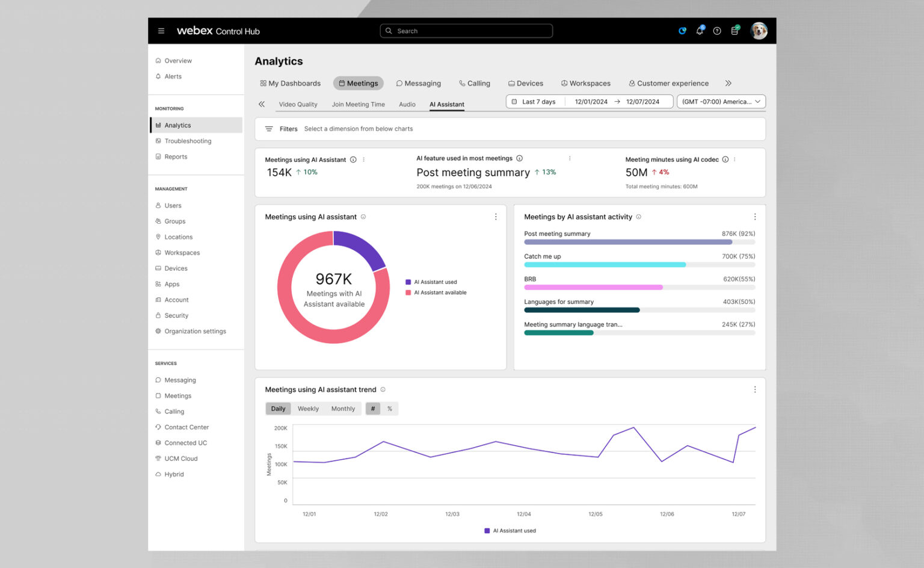
Task: Toggle the trend chart to percentage mode
Action: click(x=390, y=409)
